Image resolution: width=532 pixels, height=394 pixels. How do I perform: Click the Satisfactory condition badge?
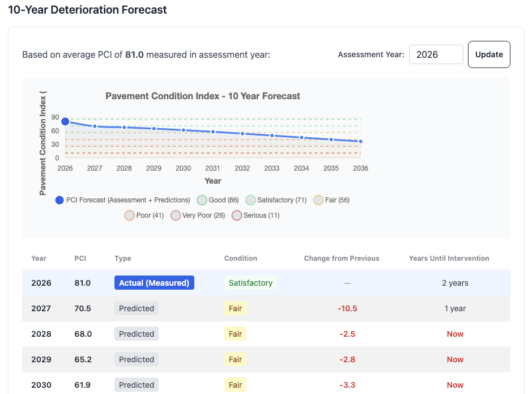(250, 283)
